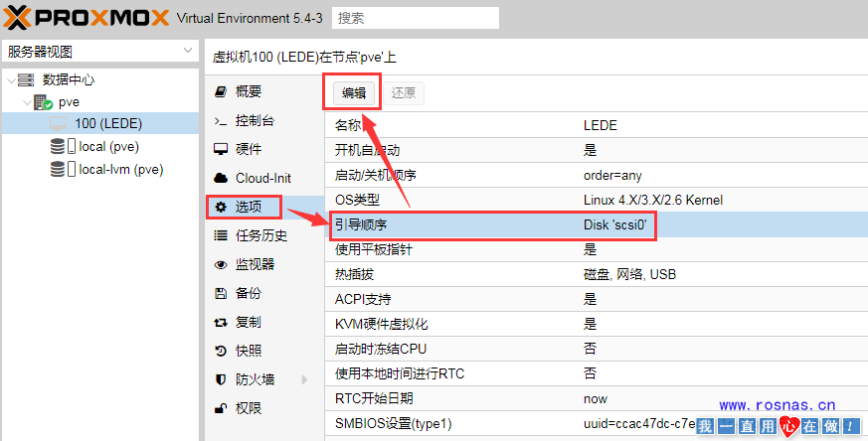
Task: Click the terminal icon beside 控制台
Action: pyautogui.click(x=221, y=120)
